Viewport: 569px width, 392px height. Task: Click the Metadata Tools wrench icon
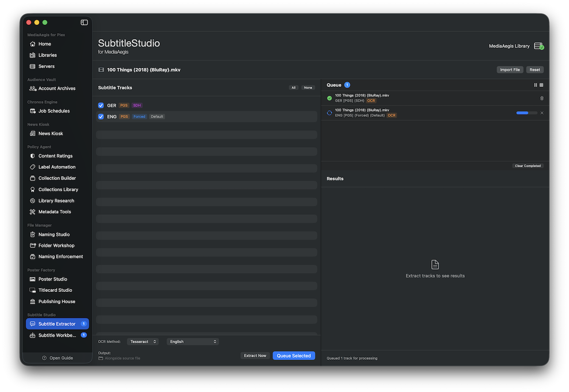point(32,212)
